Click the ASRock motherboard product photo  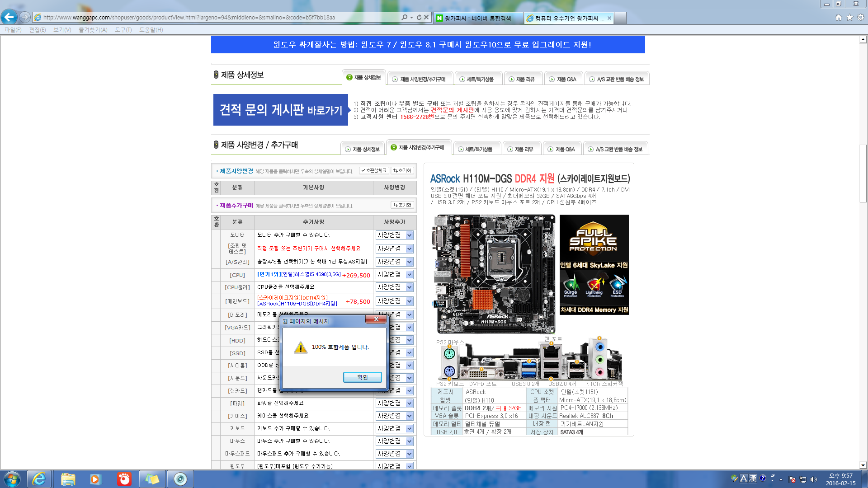pos(494,274)
